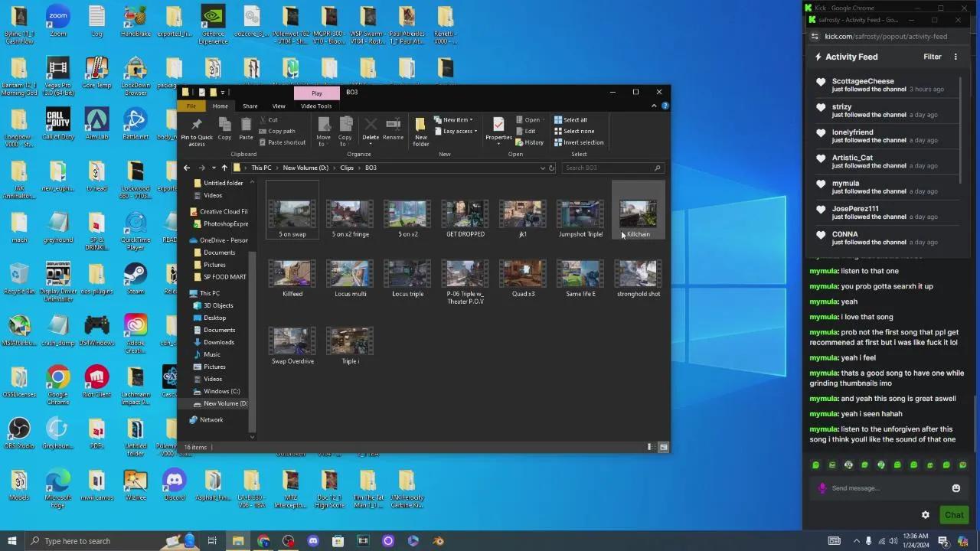
Task: Switch to the Share ribbon tab
Action: (250, 106)
